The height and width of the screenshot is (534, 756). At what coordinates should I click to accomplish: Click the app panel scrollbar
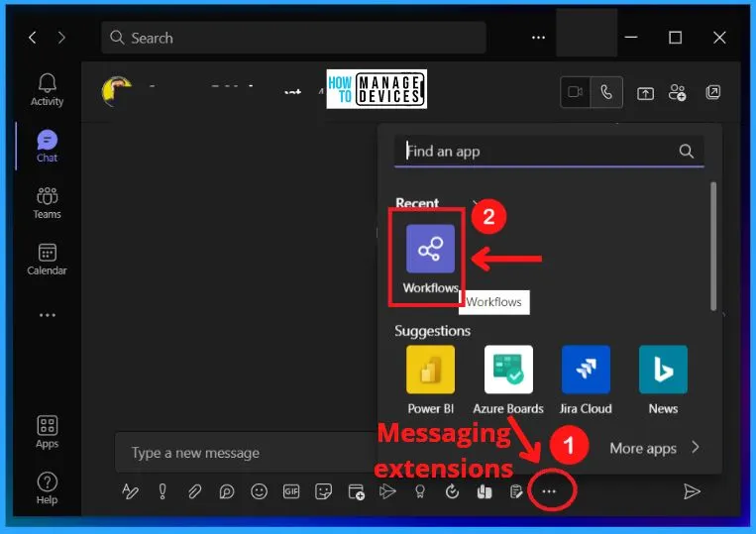[x=713, y=246]
